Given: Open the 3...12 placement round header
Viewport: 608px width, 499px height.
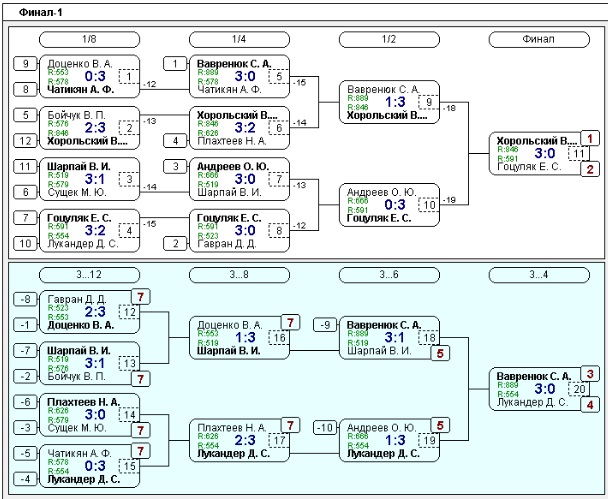Looking at the screenshot, I should point(89,275).
